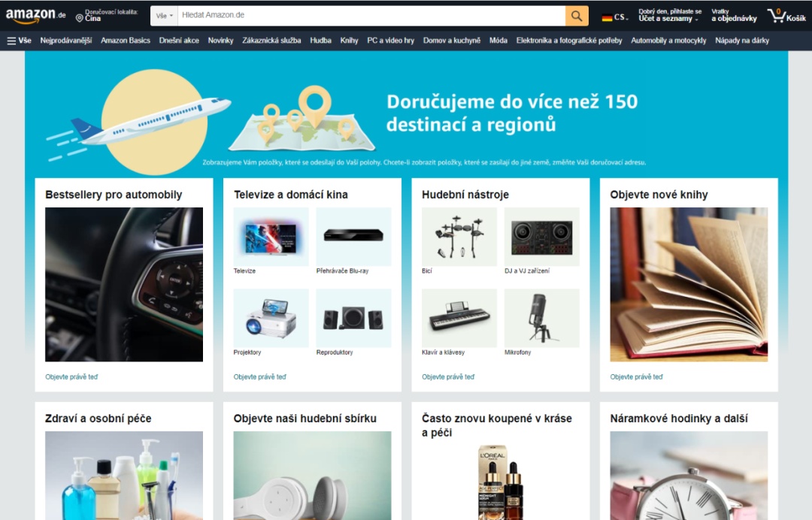Click the DJ a VJ zařízení thumbnail
This screenshot has height=520, width=812.
click(541, 237)
